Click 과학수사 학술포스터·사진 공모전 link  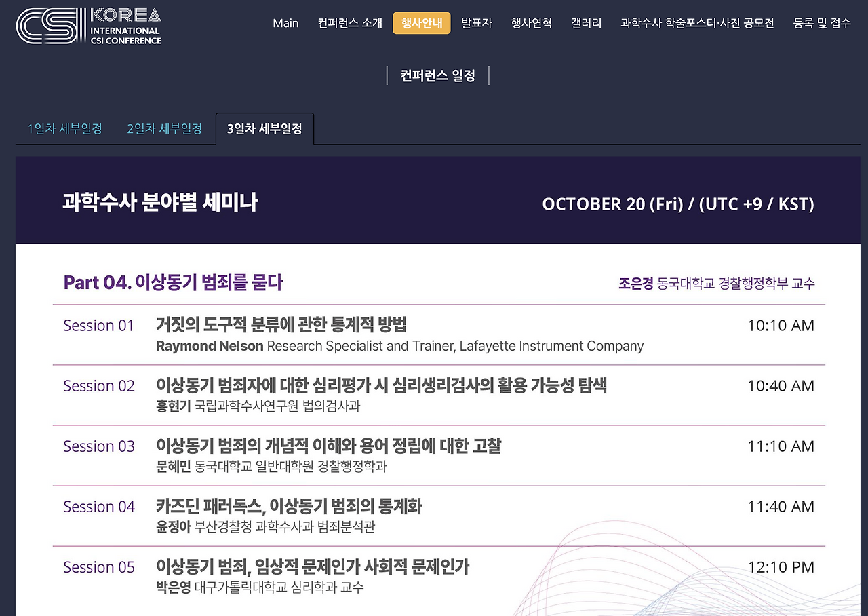pyautogui.click(x=697, y=22)
